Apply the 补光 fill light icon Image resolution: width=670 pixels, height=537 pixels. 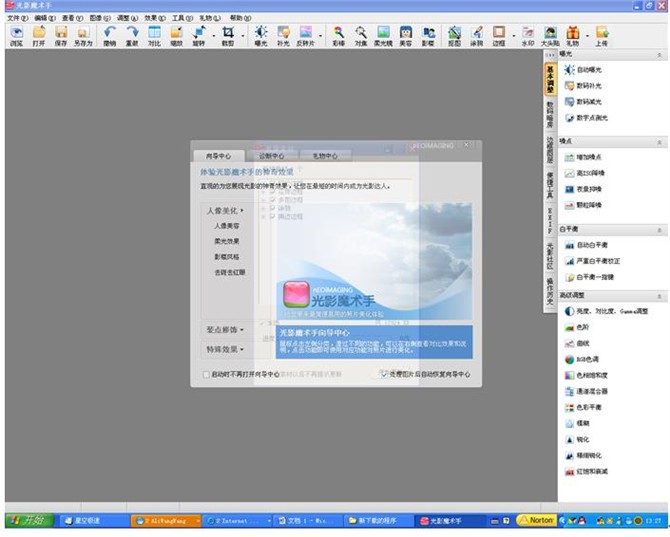pyautogui.click(x=283, y=36)
